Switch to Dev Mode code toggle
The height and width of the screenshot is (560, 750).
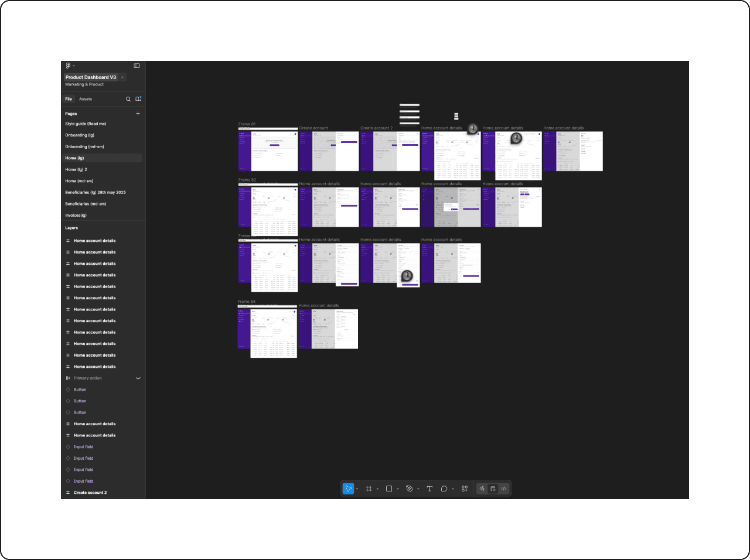pyautogui.click(x=503, y=489)
